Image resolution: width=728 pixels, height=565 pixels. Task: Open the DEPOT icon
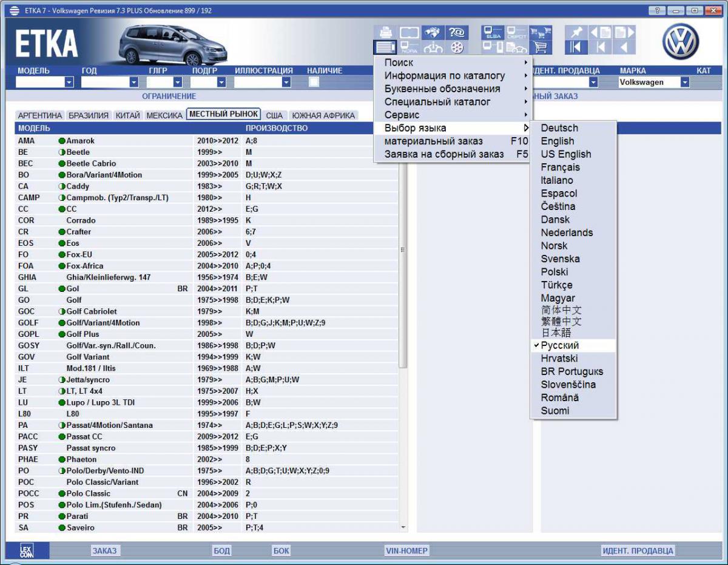[516, 33]
